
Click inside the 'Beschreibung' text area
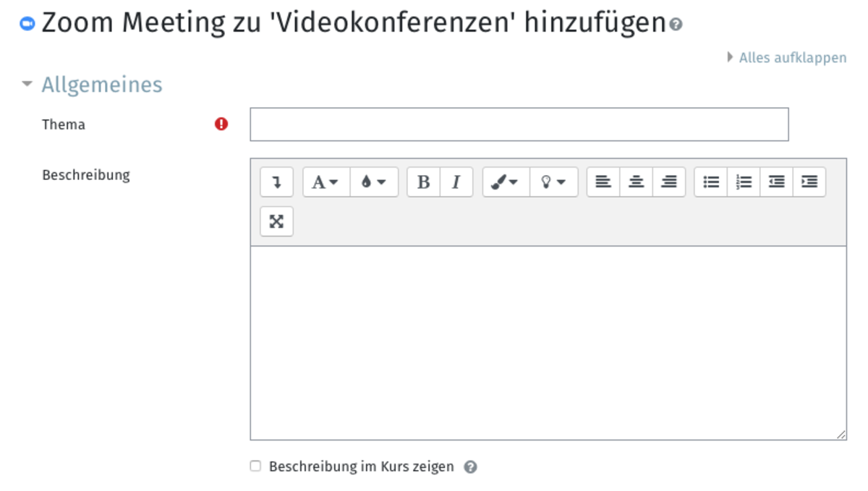tap(548, 343)
